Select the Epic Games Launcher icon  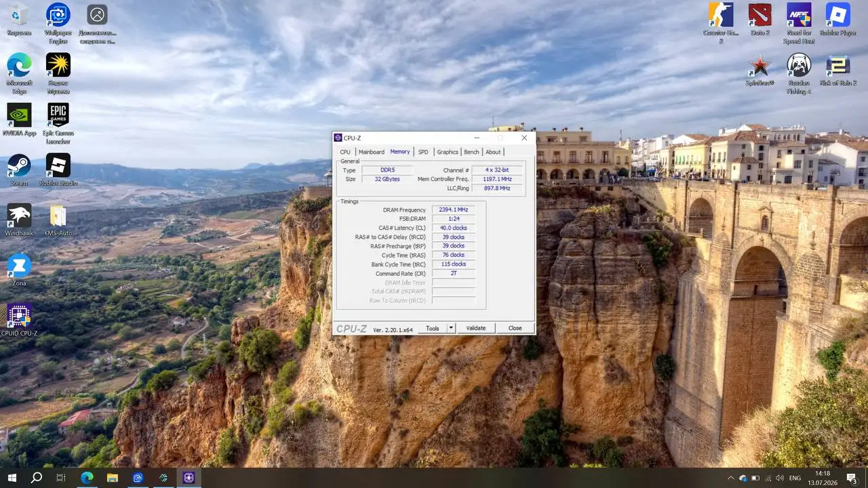point(58,123)
